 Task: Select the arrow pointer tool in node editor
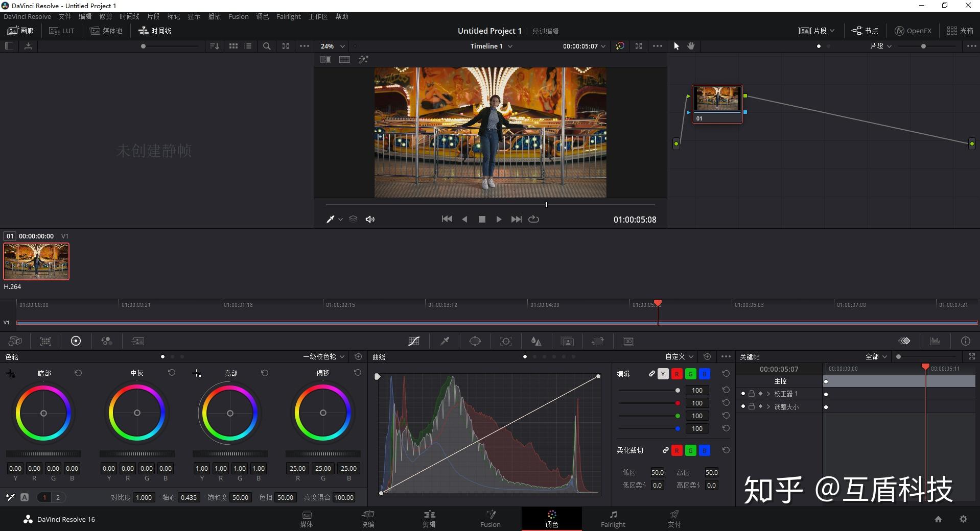[x=676, y=46]
